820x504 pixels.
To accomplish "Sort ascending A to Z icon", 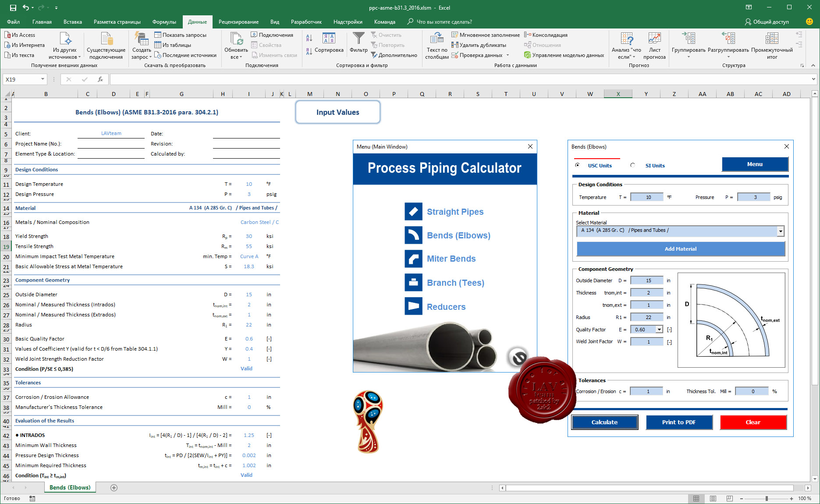I will click(309, 39).
